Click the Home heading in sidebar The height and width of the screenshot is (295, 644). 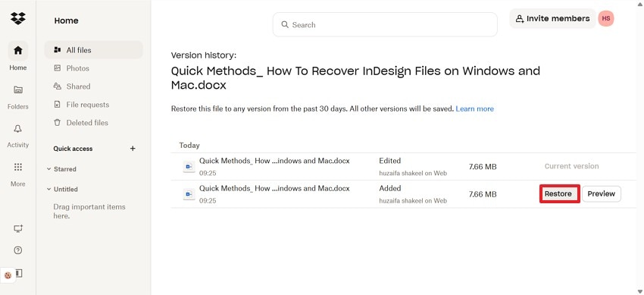pos(66,20)
